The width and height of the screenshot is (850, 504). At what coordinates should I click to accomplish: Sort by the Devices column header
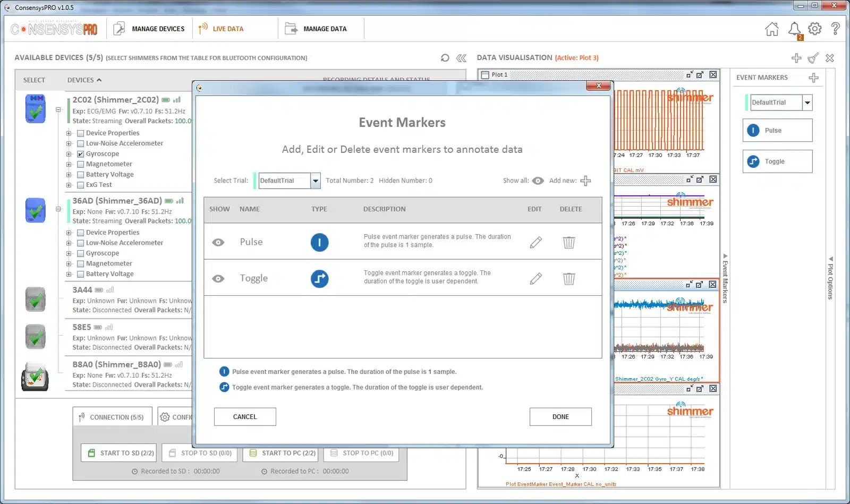pyautogui.click(x=84, y=80)
